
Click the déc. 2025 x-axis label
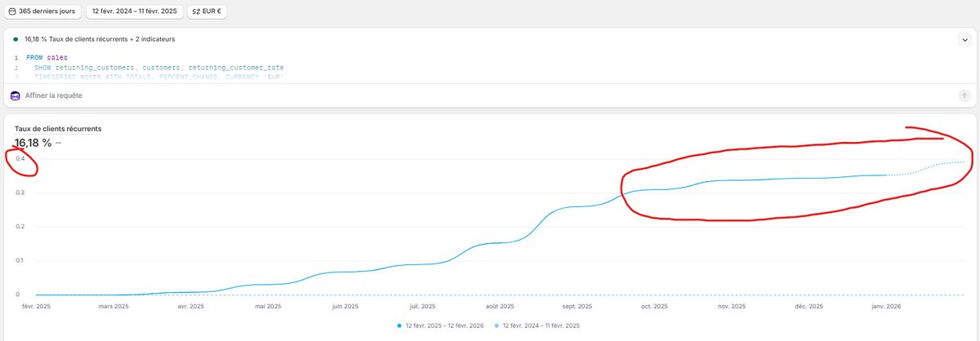pyautogui.click(x=808, y=307)
